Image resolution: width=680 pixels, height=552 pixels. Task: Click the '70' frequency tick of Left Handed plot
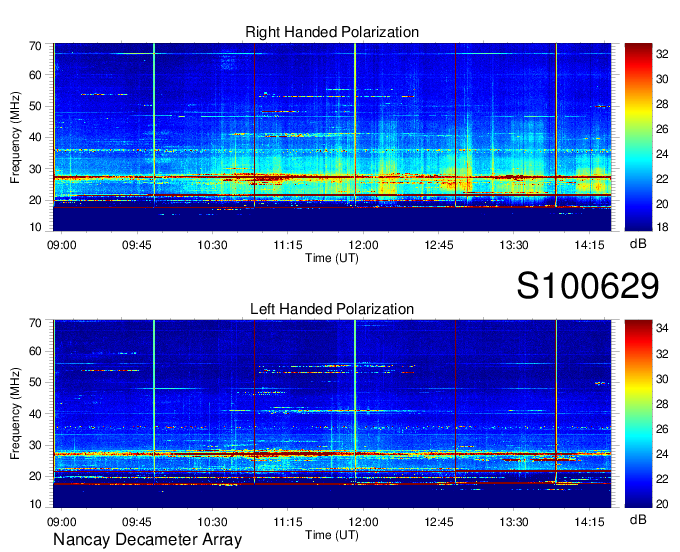[x=36, y=323]
